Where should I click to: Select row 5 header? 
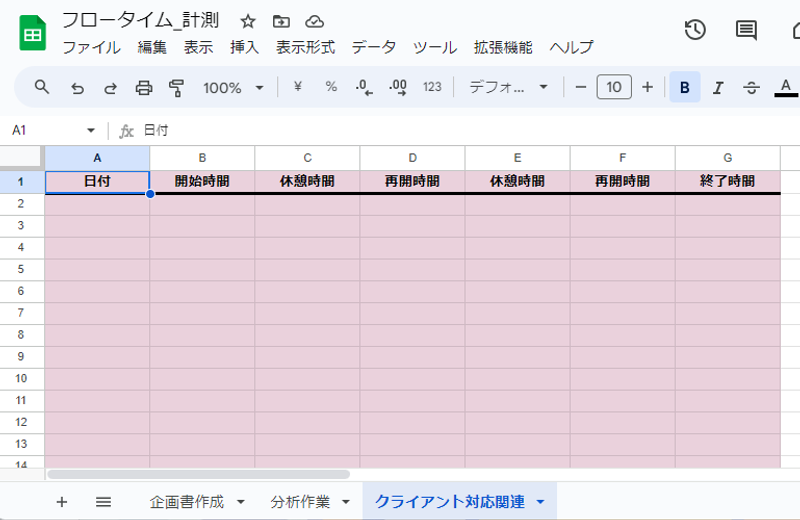[21, 269]
